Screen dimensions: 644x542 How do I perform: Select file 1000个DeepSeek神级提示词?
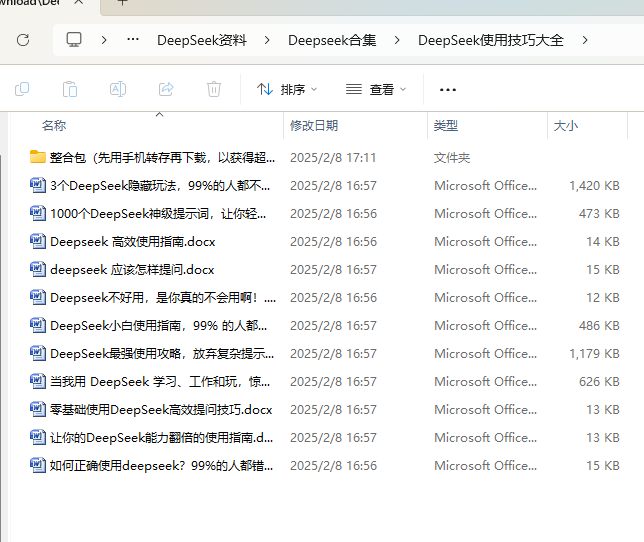pyautogui.click(x=158, y=214)
